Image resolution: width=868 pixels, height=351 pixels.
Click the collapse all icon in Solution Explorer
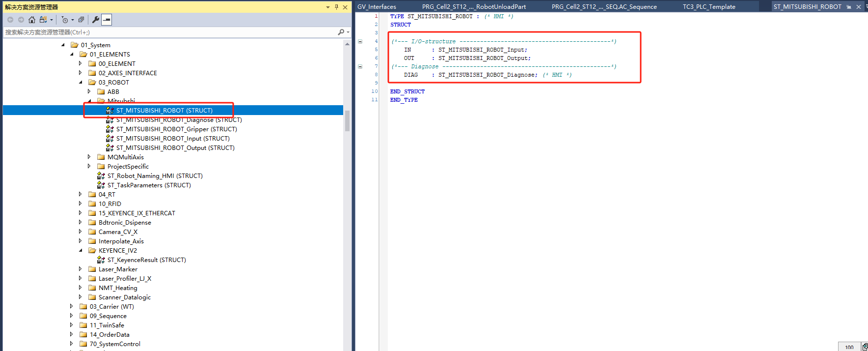[81, 20]
